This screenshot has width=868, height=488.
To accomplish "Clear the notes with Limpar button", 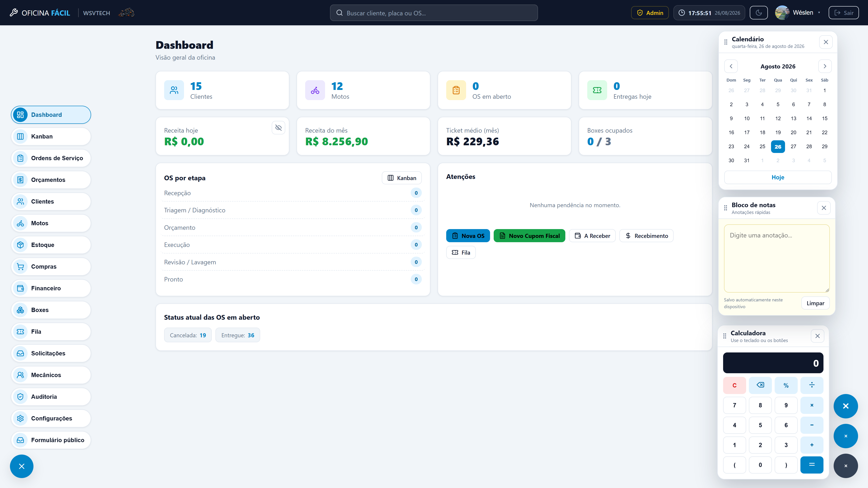I will point(815,303).
